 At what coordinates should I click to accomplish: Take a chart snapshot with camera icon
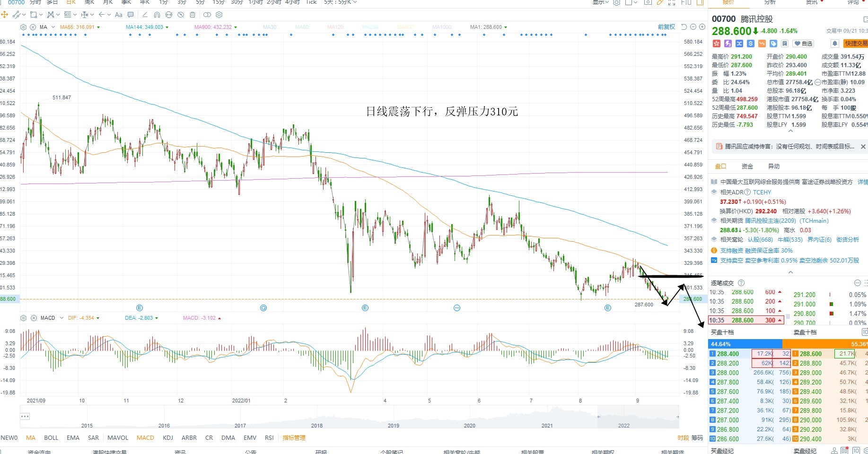[648, 2]
